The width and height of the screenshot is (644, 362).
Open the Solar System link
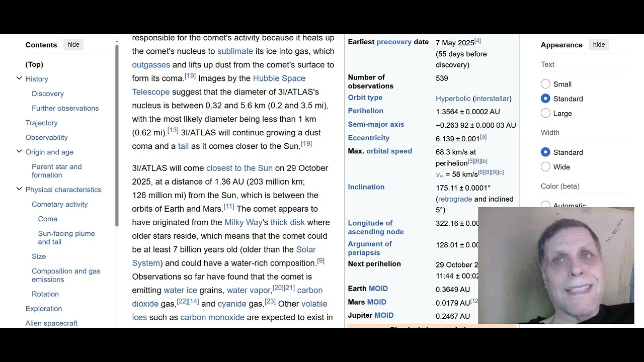[x=224, y=256]
